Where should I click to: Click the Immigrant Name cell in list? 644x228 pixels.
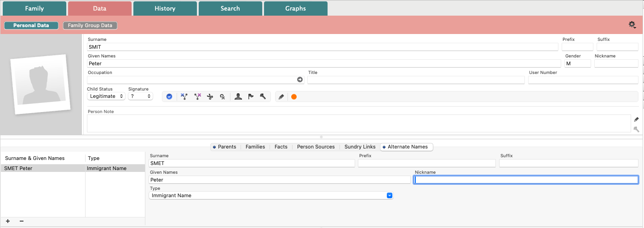point(107,168)
